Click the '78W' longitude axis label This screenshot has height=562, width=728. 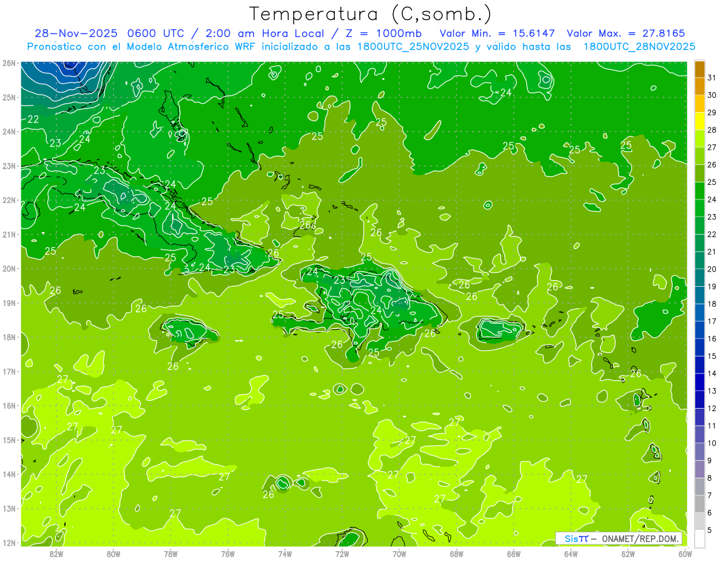point(170,554)
